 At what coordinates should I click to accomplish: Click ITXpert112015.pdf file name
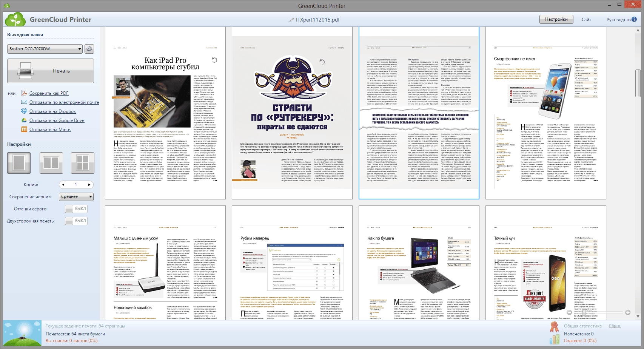coord(318,20)
